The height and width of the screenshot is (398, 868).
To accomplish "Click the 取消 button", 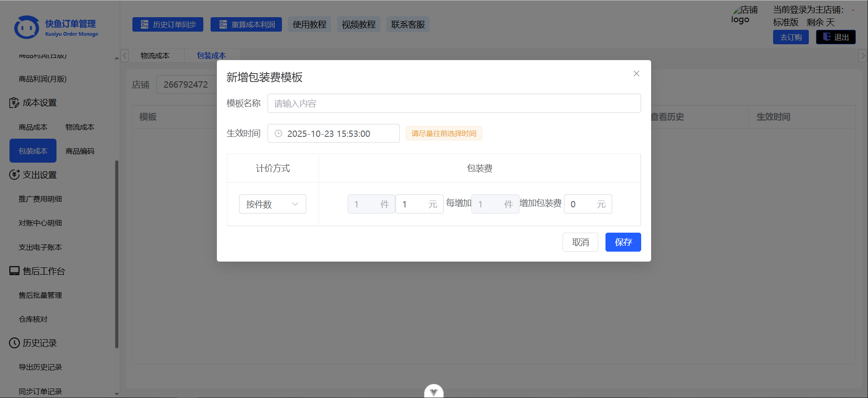I will (580, 243).
